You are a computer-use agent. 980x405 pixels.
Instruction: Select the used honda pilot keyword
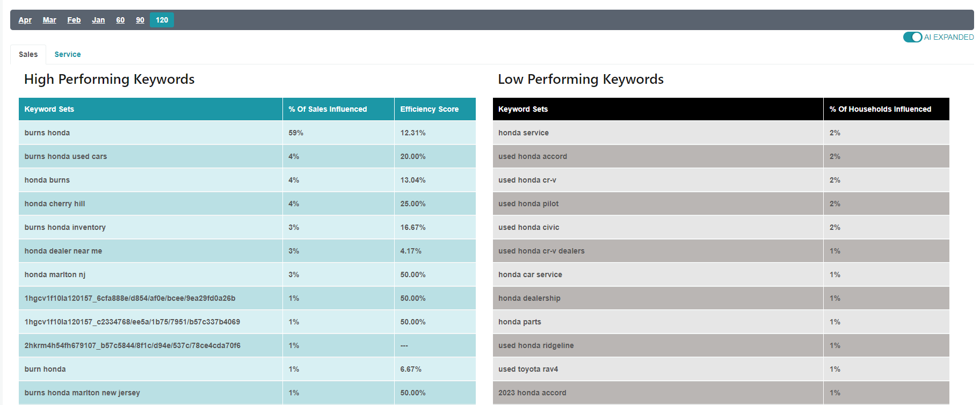click(x=528, y=204)
